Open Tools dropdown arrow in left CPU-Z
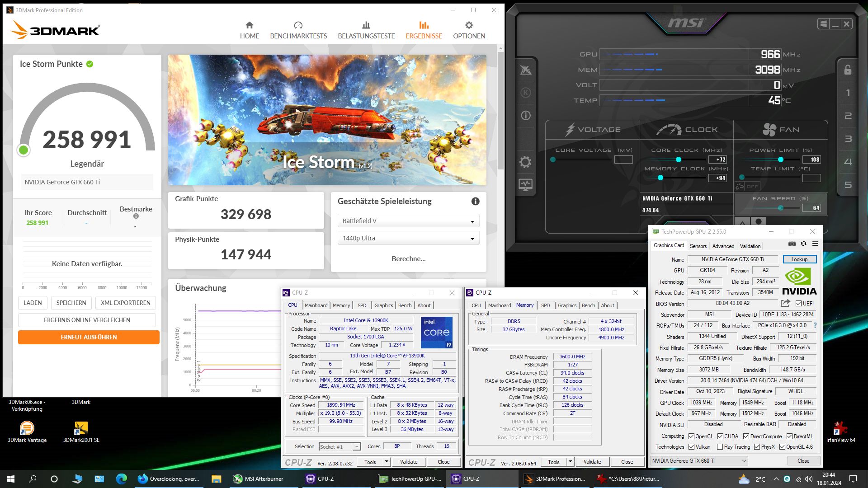The image size is (868, 488). (387, 462)
